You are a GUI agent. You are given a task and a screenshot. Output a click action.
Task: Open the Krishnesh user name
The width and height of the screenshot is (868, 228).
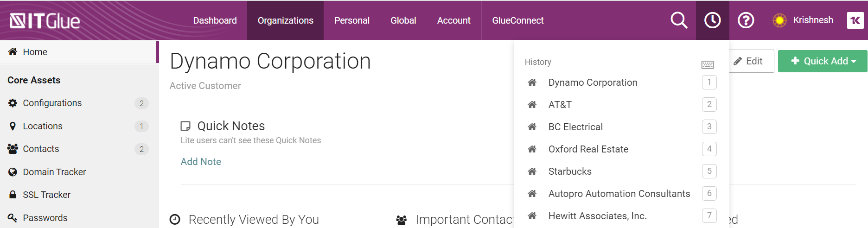coord(813,20)
